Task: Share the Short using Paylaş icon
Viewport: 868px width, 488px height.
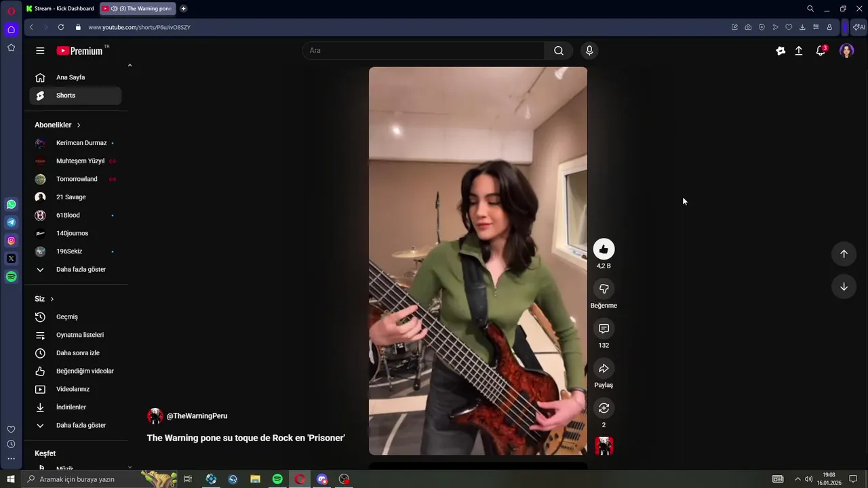Action: coord(604,369)
